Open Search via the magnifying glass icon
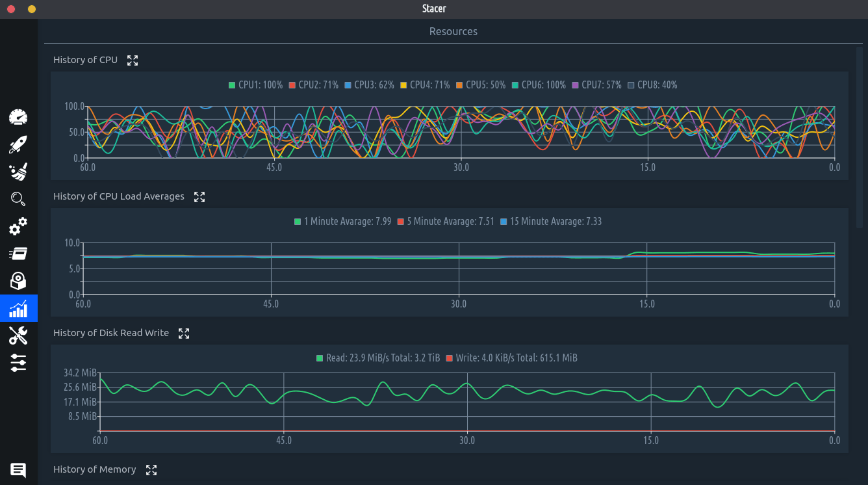Image resolution: width=868 pixels, height=485 pixels. (18, 200)
